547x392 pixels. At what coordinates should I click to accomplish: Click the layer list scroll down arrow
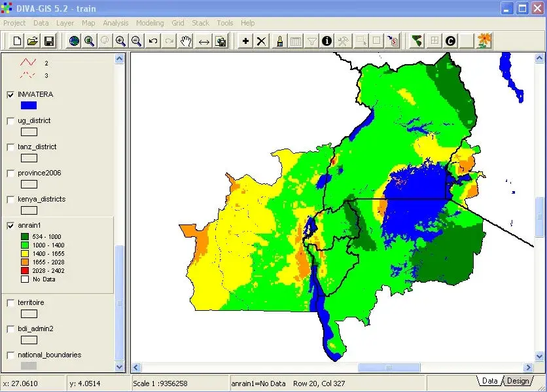tap(120, 367)
